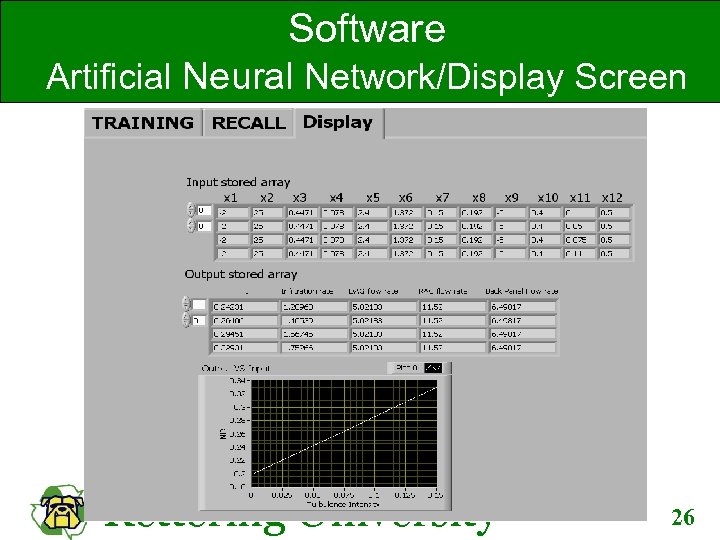Click the lower index stepper of the Input stored array
The image size is (720, 540).
click(191, 225)
